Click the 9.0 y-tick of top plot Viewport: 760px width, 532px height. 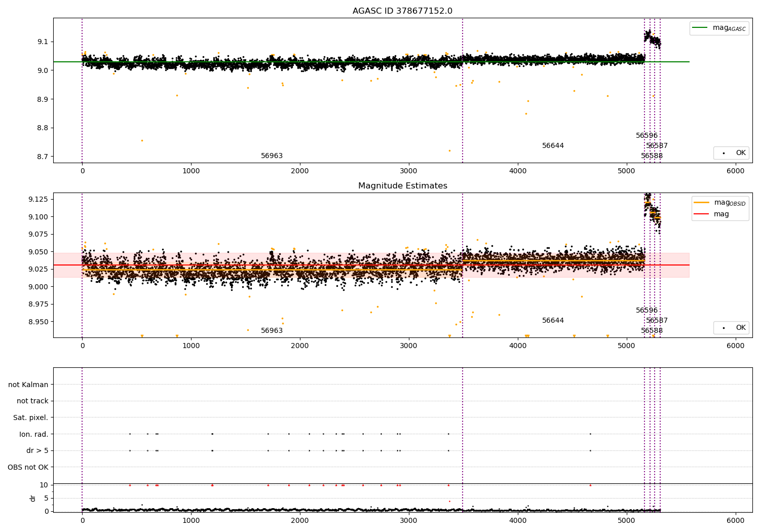pos(43,70)
